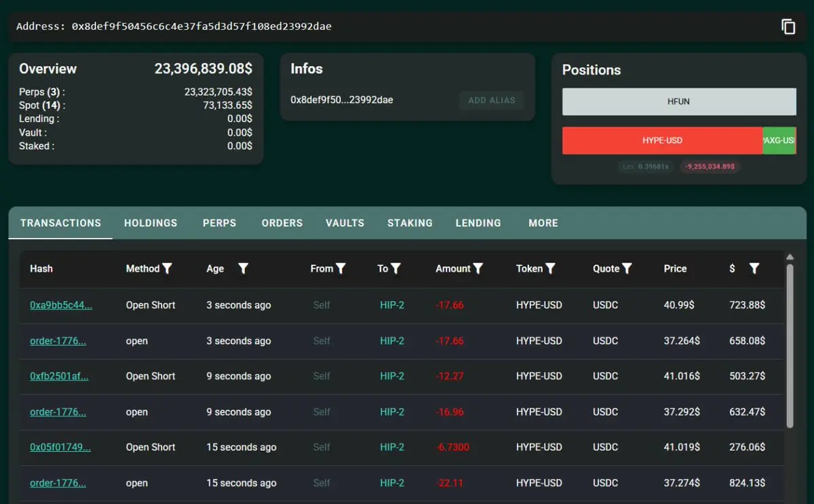Open the Vaults tab
Viewport: 814px width, 504px height.
click(x=345, y=222)
